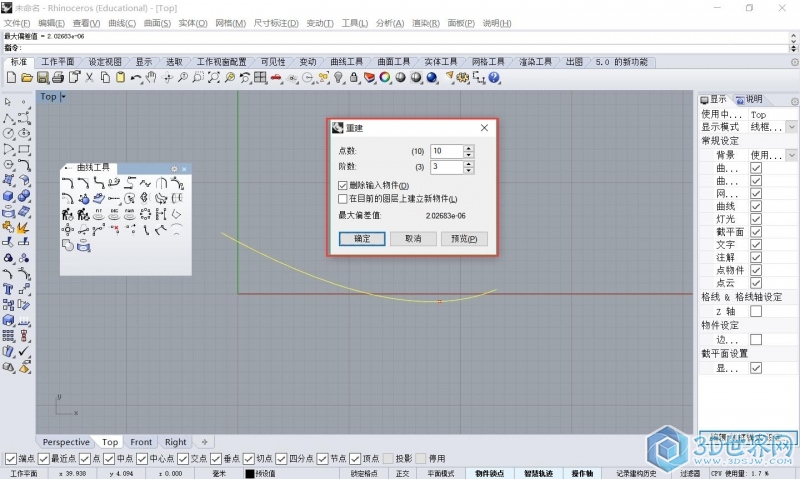This screenshot has height=479, width=800.
Task: Click the checkmark icon in left sidebar
Action: 24,351
